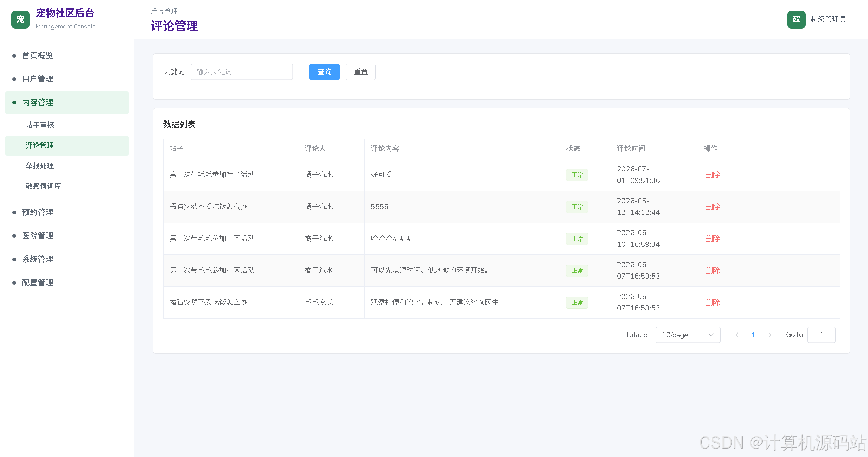Screen dimensions: 868x457
Task: Select 敏感词词库 submenu item
Action: pyautogui.click(x=67, y=186)
